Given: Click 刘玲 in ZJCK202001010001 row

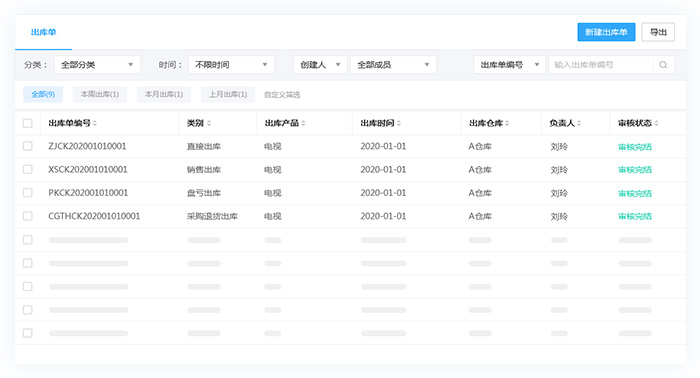Looking at the screenshot, I should 559,146.
